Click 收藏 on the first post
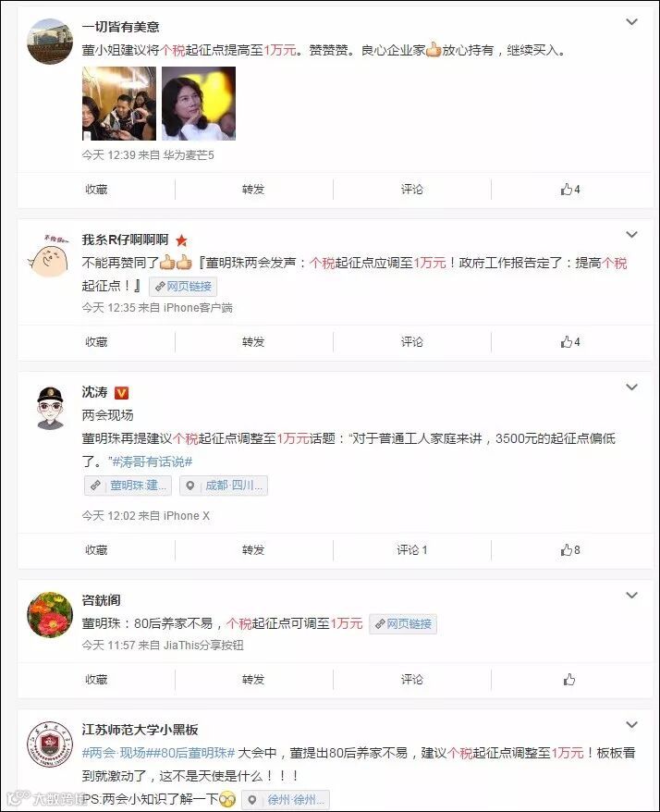Viewport: 660px width, 812px height. pos(96,190)
